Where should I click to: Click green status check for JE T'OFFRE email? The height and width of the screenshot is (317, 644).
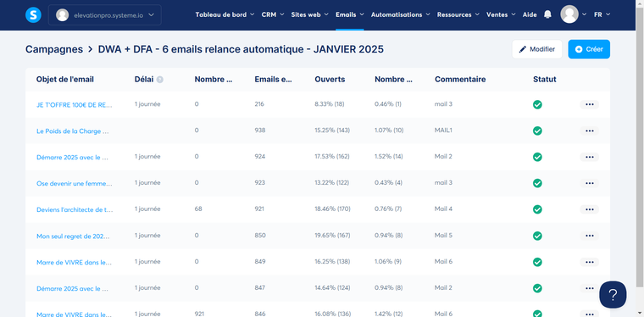click(537, 105)
